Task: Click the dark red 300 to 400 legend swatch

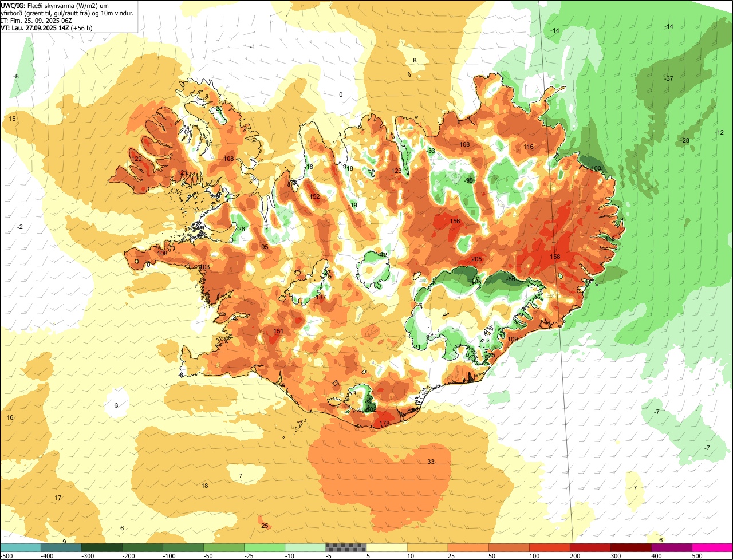Action: [631, 547]
